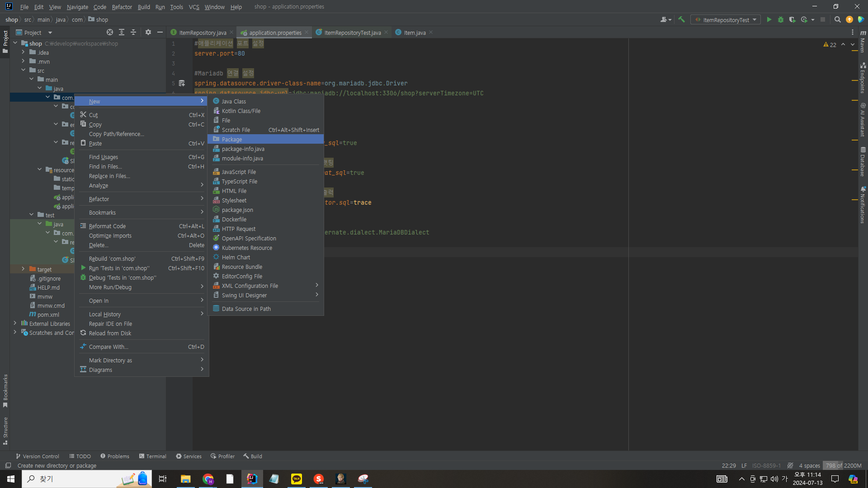Change the ISO-8859-1 file encoding
The image size is (868, 488).
pos(766,465)
